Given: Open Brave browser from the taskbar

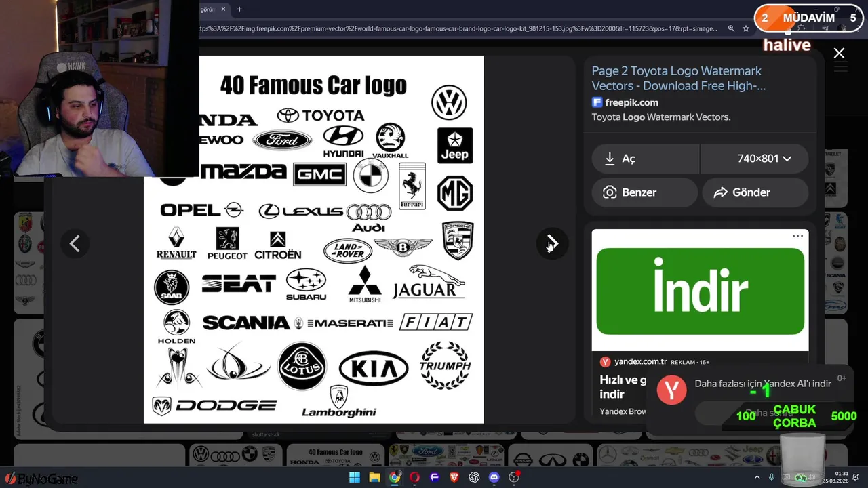Looking at the screenshot, I should tap(454, 477).
